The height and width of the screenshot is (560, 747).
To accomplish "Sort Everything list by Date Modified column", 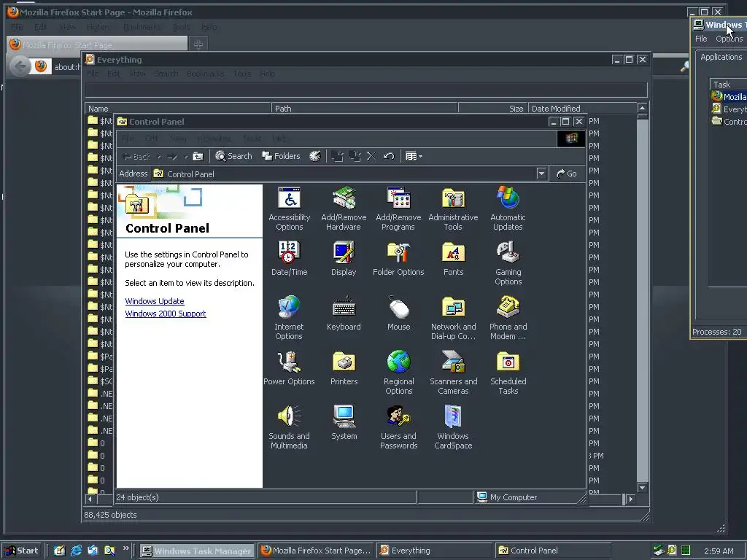I will (x=582, y=109).
